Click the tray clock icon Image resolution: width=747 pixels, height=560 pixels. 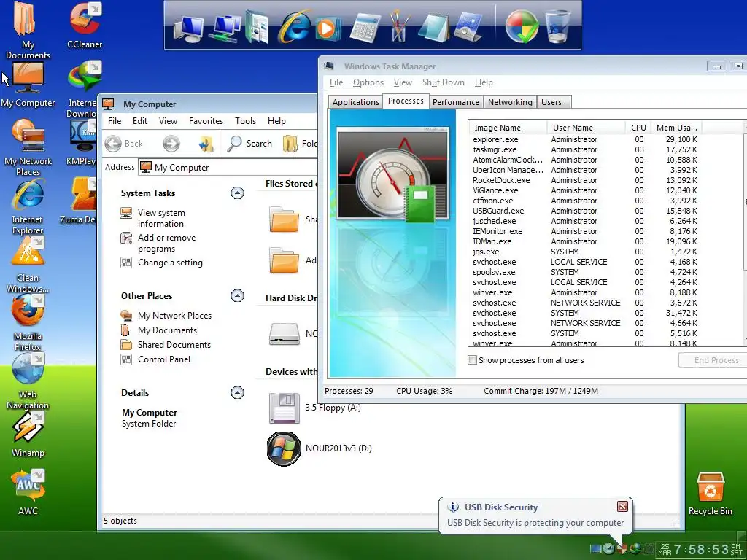click(x=608, y=549)
